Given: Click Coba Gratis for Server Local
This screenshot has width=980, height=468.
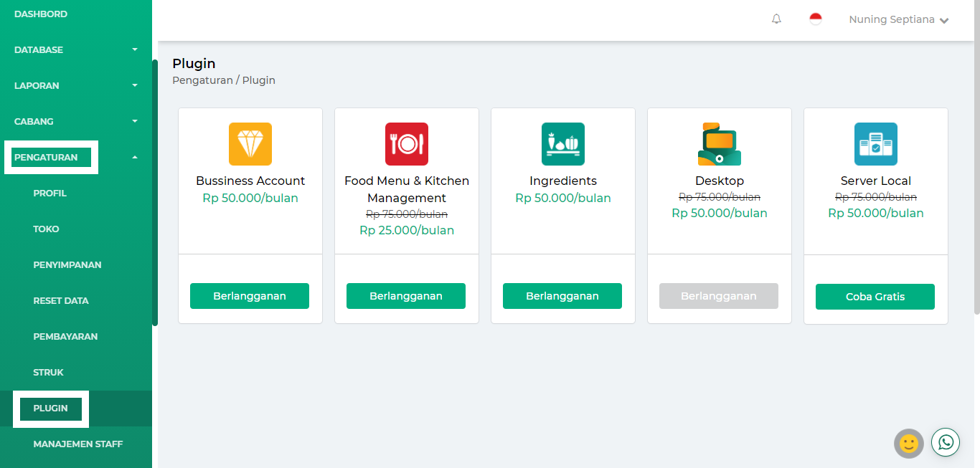Looking at the screenshot, I should [875, 296].
